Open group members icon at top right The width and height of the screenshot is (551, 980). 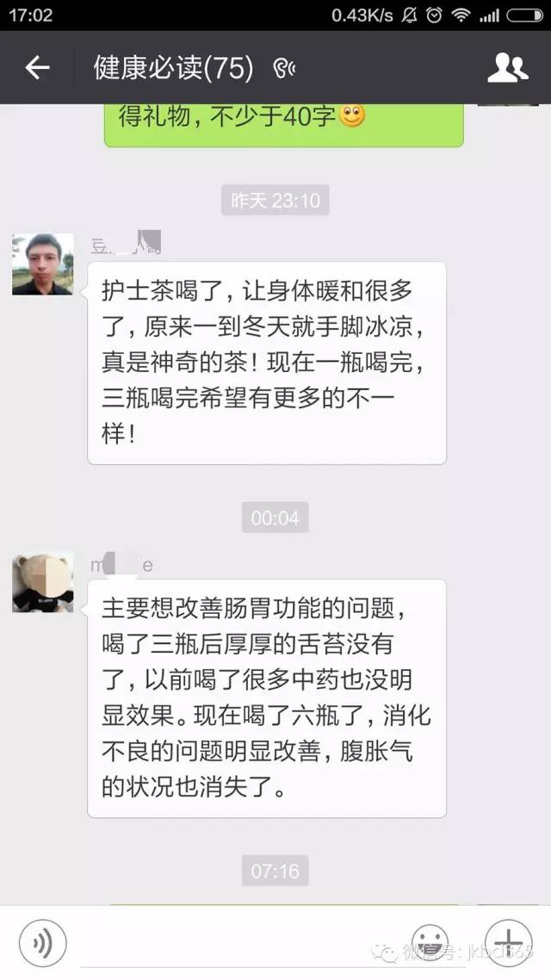(508, 67)
